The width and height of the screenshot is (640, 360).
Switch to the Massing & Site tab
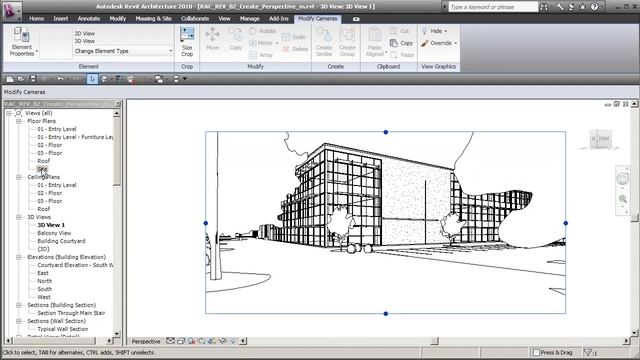pyautogui.click(x=153, y=19)
